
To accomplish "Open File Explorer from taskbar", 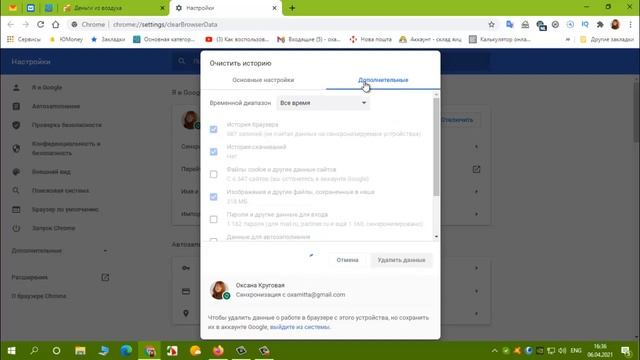I will (80, 350).
